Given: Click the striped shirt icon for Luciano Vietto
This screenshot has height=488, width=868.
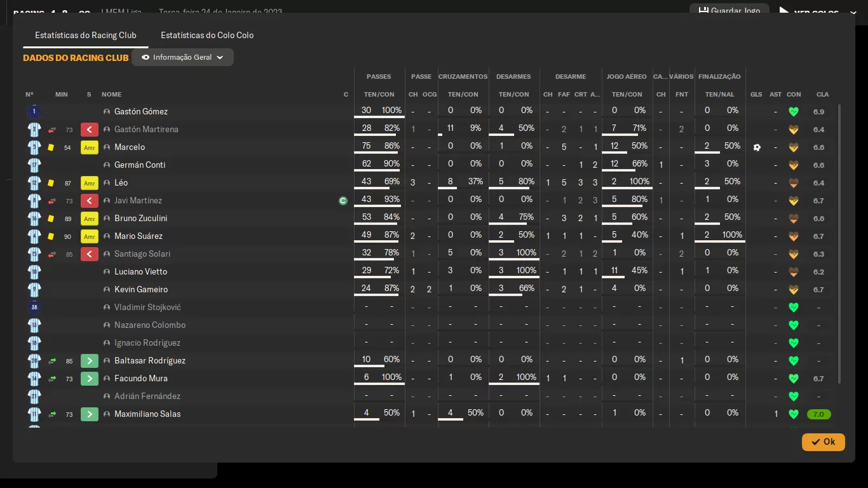Looking at the screenshot, I should pos(34,272).
